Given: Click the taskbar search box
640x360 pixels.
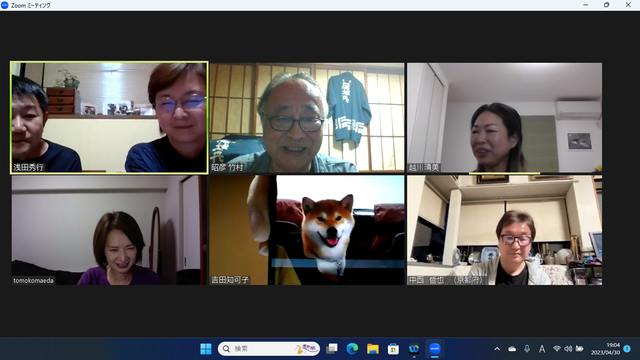Looking at the screenshot, I should coord(269,349).
